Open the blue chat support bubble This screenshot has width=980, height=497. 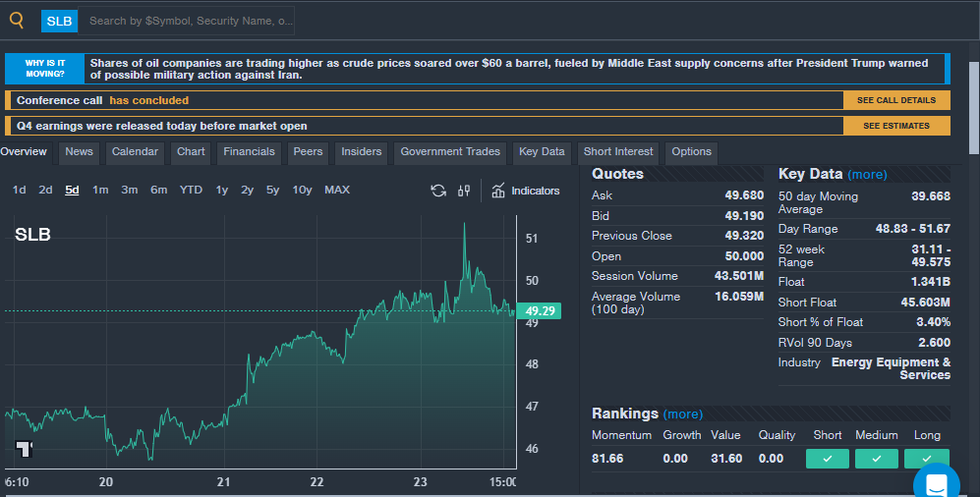point(935,483)
